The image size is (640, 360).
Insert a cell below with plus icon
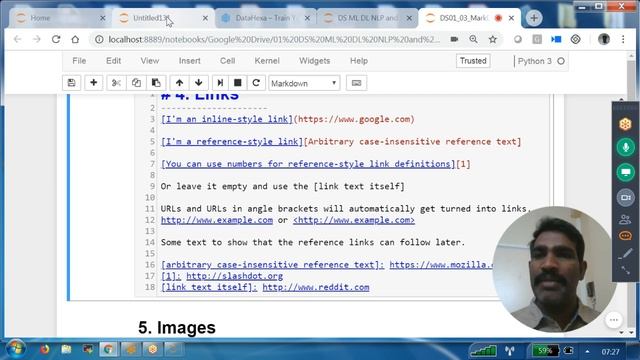[93, 83]
